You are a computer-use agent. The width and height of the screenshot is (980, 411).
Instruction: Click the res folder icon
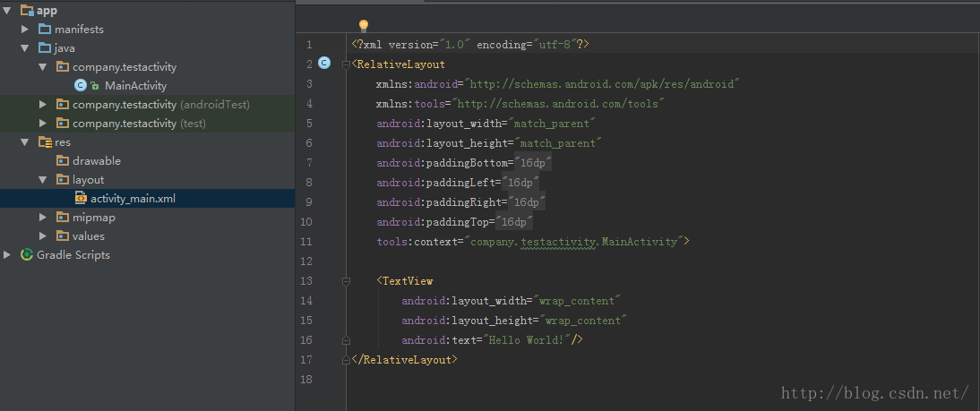(44, 142)
